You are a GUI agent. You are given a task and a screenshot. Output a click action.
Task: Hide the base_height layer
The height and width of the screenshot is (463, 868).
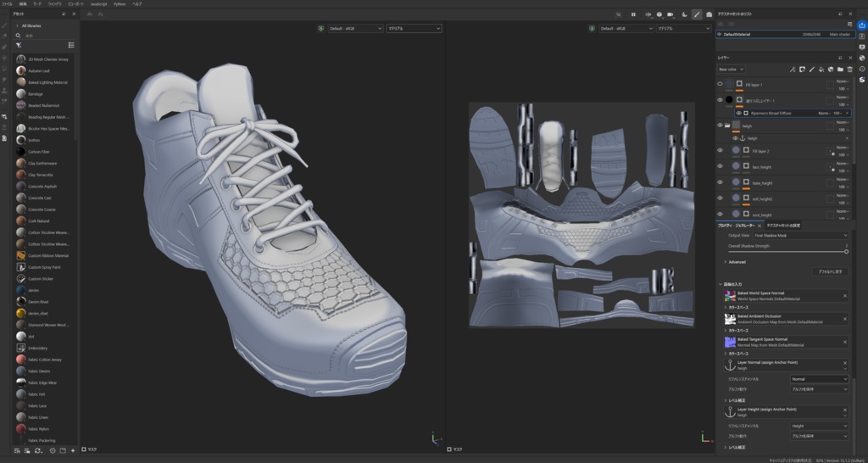[720, 182]
